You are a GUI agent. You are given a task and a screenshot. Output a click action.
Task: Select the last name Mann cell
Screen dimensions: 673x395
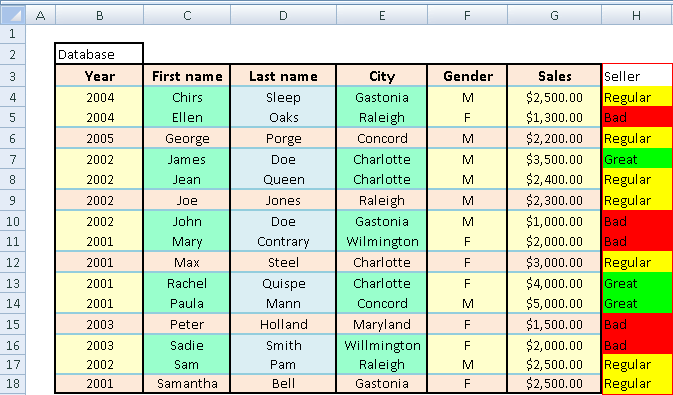tap(283, 304)
